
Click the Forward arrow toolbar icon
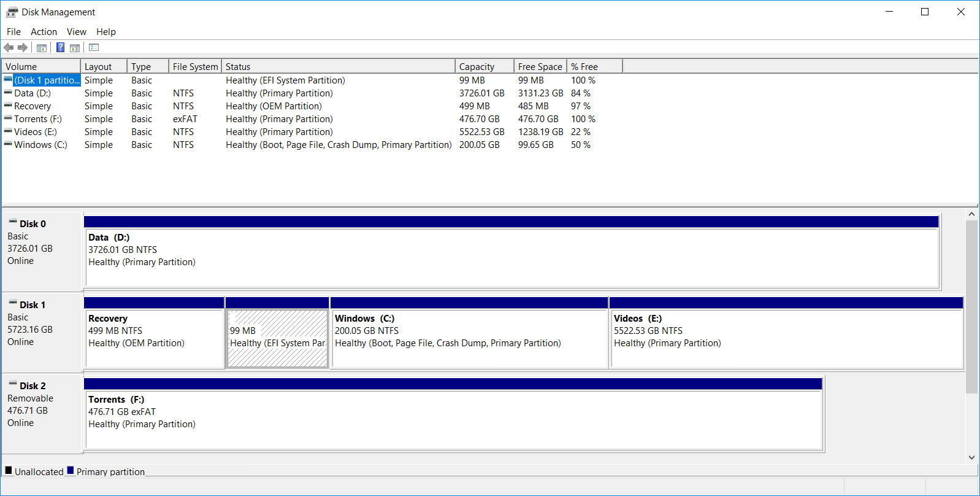click(x=23, y=48)
